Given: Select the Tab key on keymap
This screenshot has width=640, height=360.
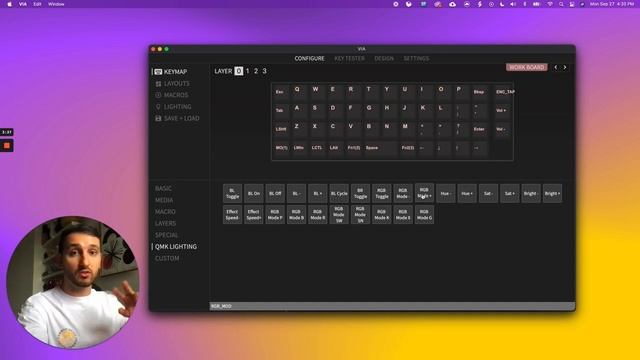Looking at the screenshot, I should point(280,111).
